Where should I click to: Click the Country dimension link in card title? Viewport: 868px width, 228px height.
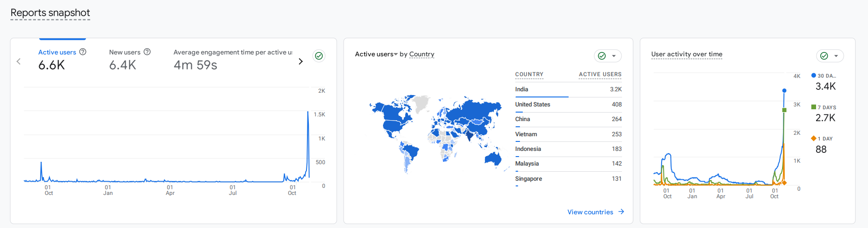(x=422, y=54)
